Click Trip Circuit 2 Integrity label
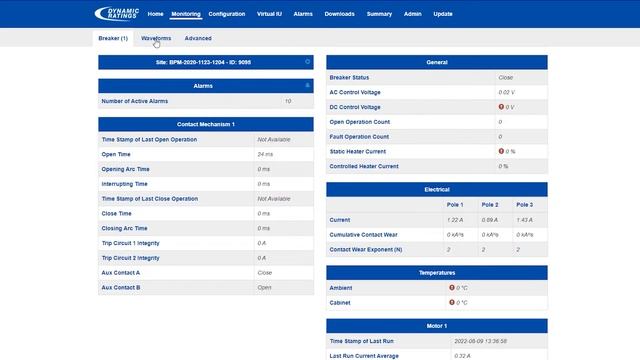The height and width of the screenshot is (360, 640). click(x=131, y=258)
